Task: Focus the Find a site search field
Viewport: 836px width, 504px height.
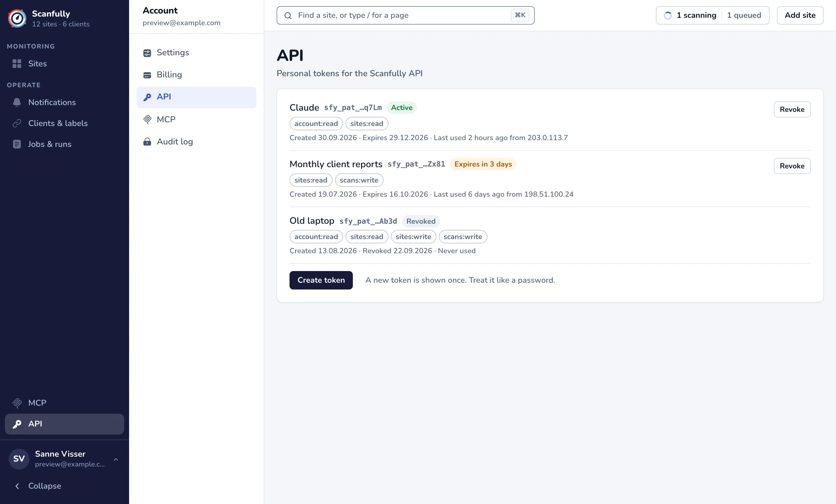Action: [x=405, y=15]
